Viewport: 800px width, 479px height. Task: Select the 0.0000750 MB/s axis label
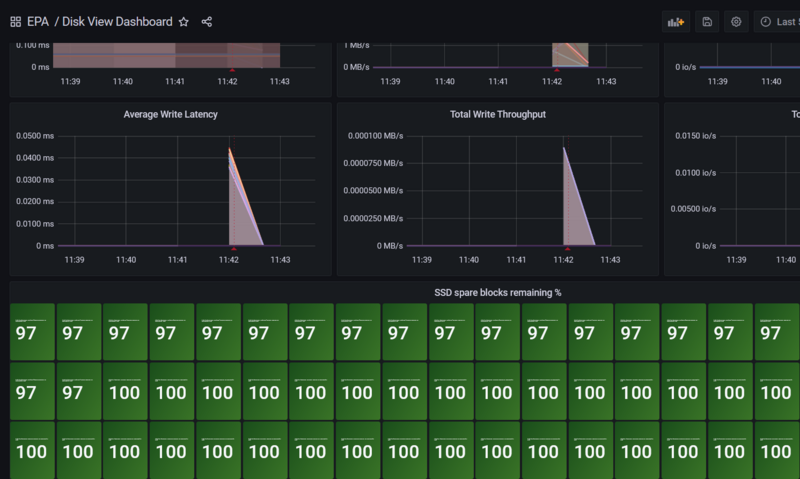[373, 163]
